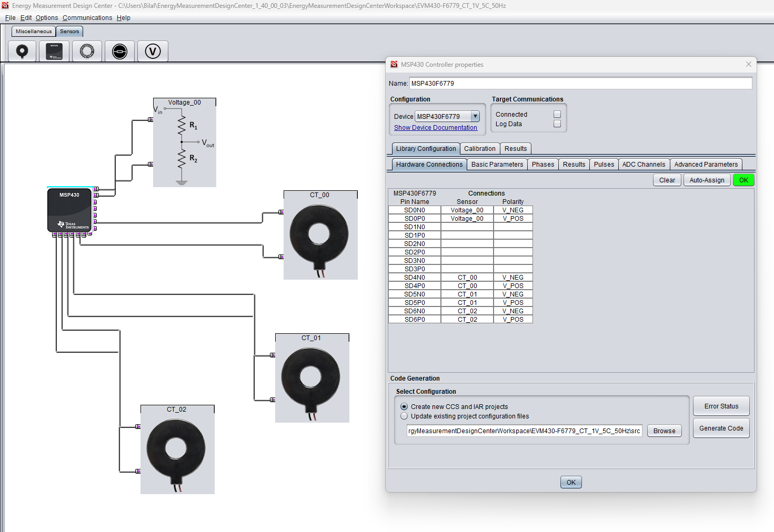Click the CT_01 sensor cell for SD5N0
The width and height of the screenshot is (774, 532).
pos(467,294)
